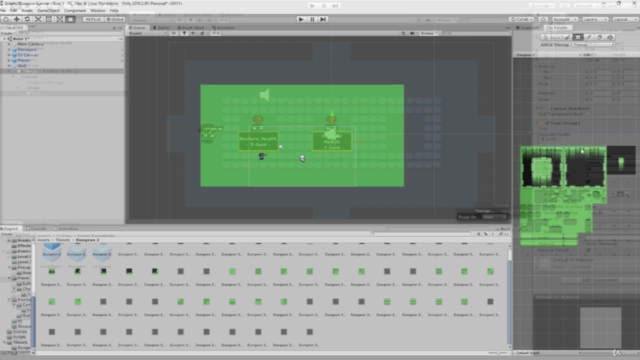Select the custom editor tools button
Viewport: 640px width, 360px height.
pyautogui.click(x=70, y=19)
